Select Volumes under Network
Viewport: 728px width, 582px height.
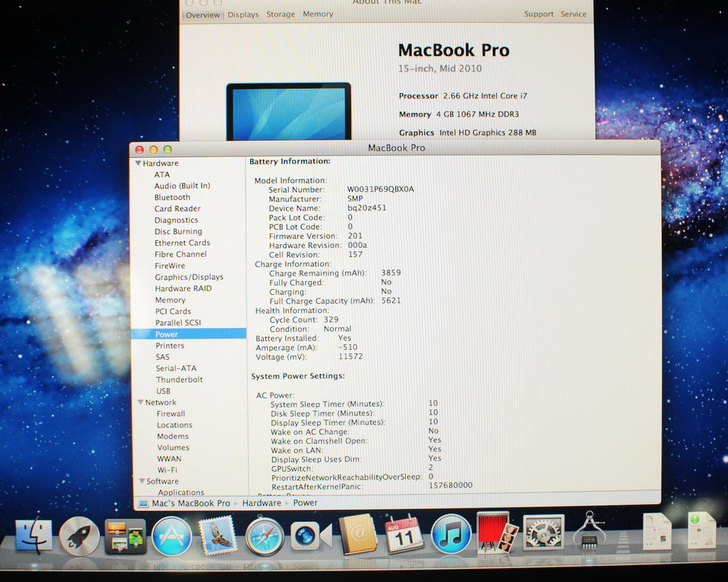pos(173,447)
